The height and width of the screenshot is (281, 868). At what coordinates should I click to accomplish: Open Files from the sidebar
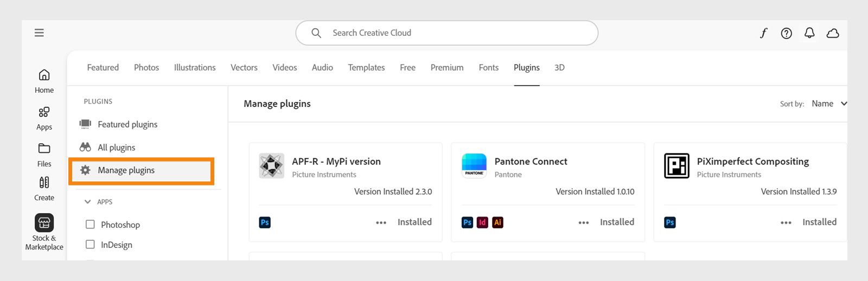pos(44,155)
